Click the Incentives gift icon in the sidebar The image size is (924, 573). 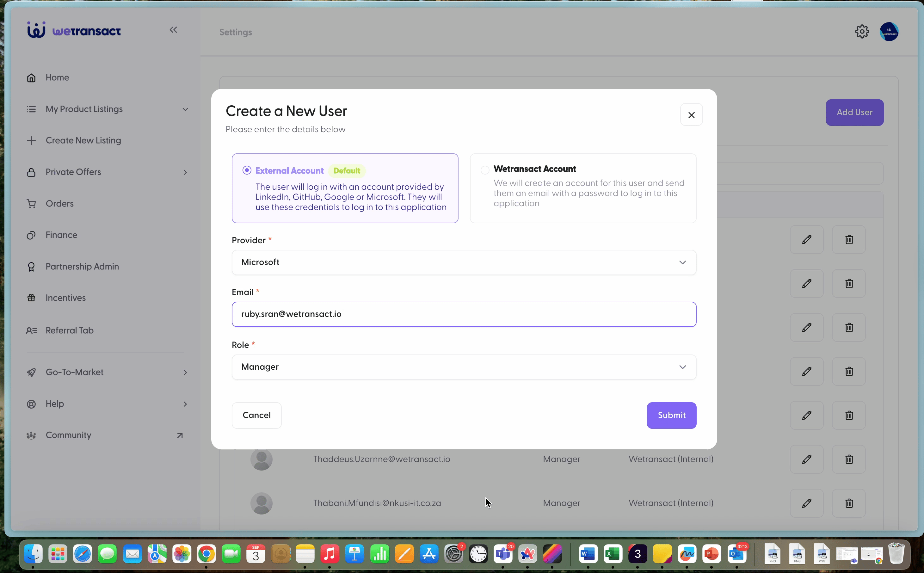pyautogui.click(x=31, y=298)
